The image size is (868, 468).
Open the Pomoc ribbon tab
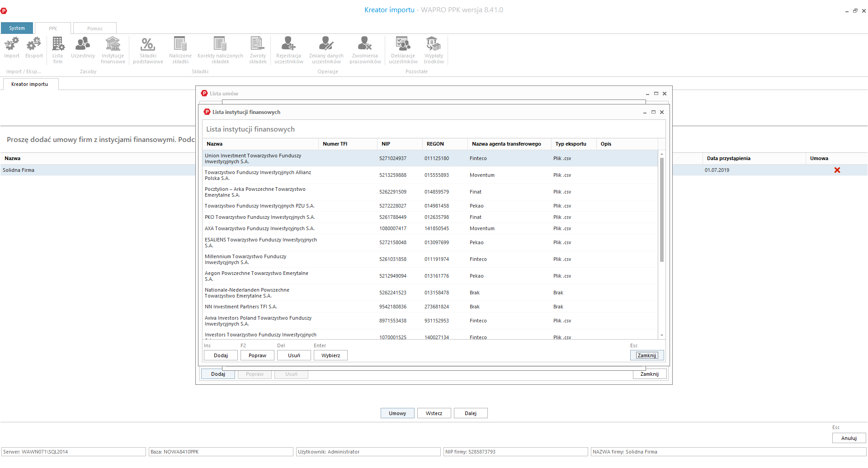point(95,28)
